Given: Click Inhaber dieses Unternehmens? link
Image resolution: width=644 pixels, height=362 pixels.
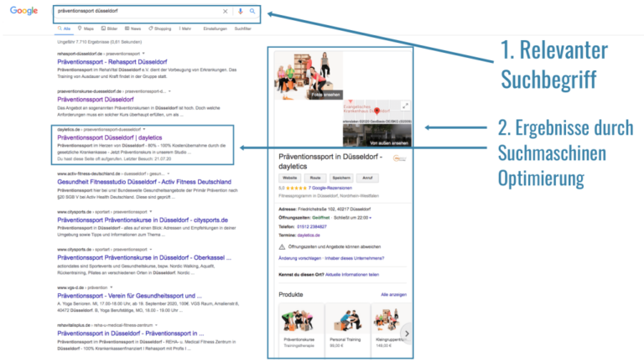Looking at the screenshot, I should (355, 259).
